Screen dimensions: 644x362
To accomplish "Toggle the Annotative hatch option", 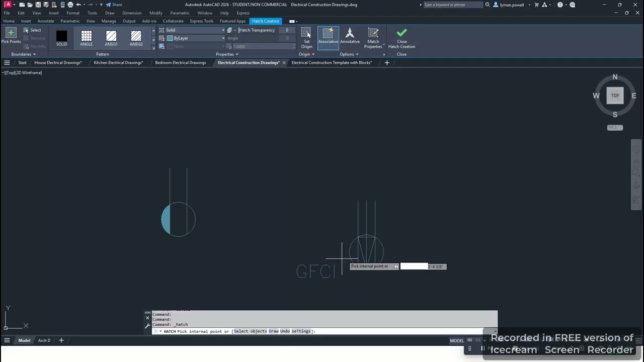I will tap(350, 36).
